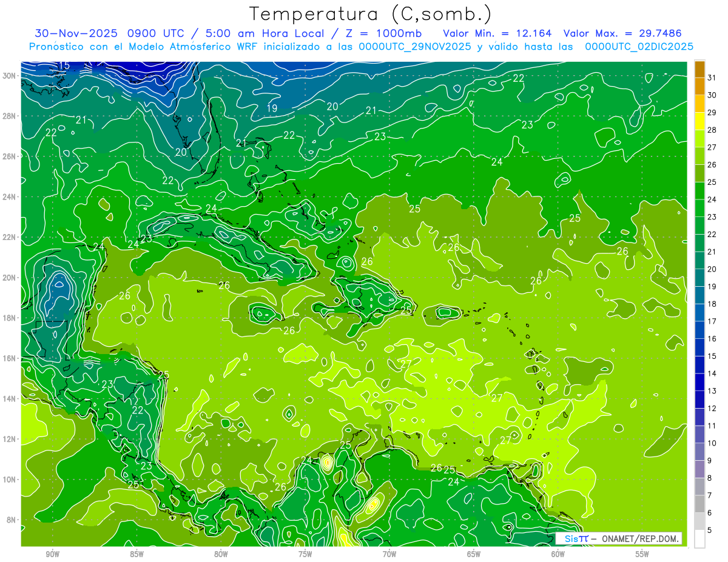
Task: Click the "70W" longitude axis label
Action: pos(389,554)
